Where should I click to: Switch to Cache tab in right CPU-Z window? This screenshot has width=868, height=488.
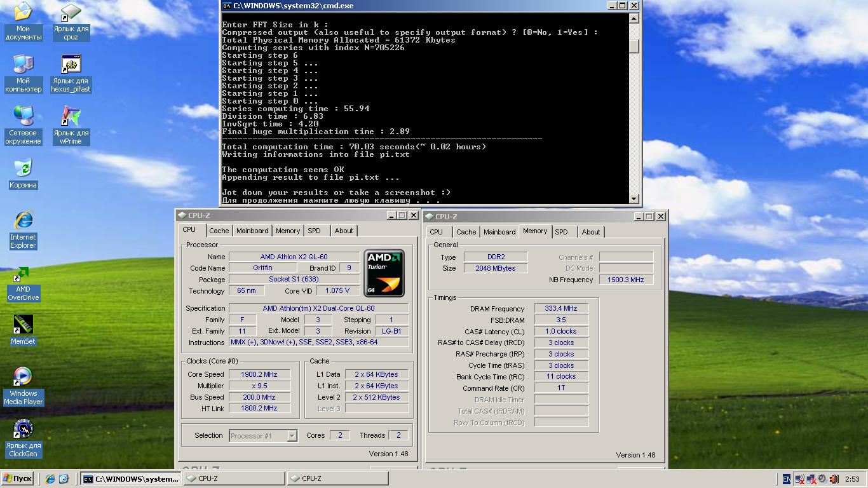pos(466,232)
